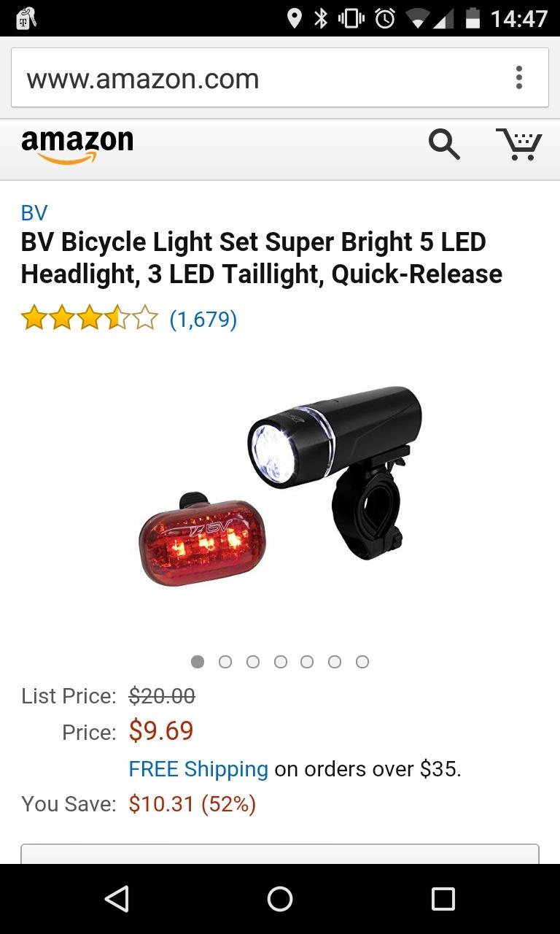
Task: Tap the Amazon logo
Action: [x=77, y=145]
